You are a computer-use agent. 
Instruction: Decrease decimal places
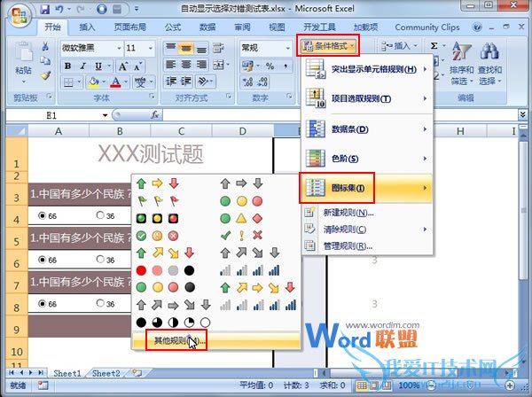263,82
